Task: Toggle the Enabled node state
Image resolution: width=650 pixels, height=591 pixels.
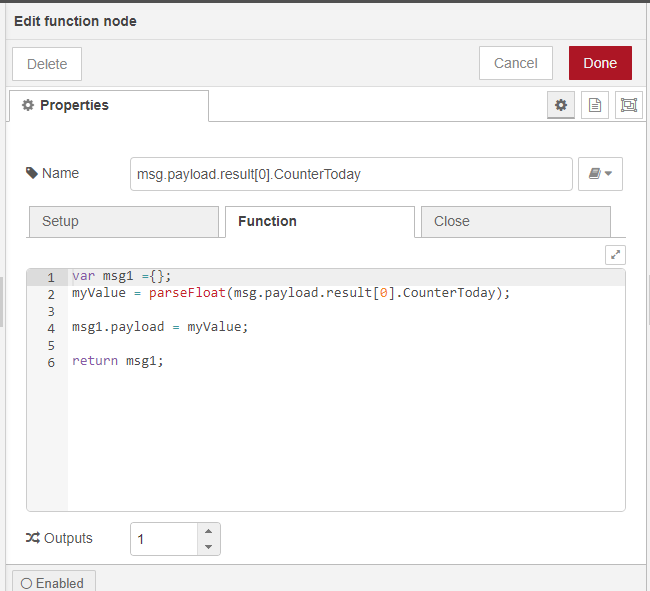Action: click(54, 582)
